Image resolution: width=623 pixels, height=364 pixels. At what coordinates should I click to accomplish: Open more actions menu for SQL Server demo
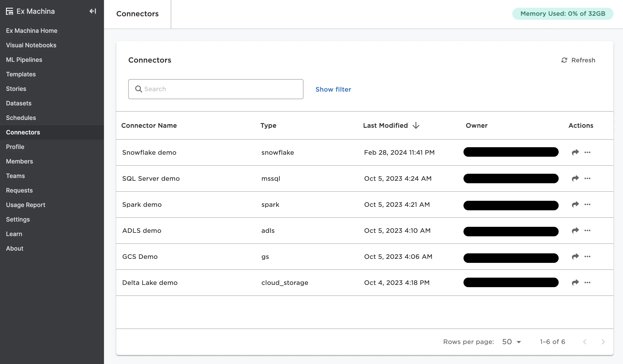point(587,178)
